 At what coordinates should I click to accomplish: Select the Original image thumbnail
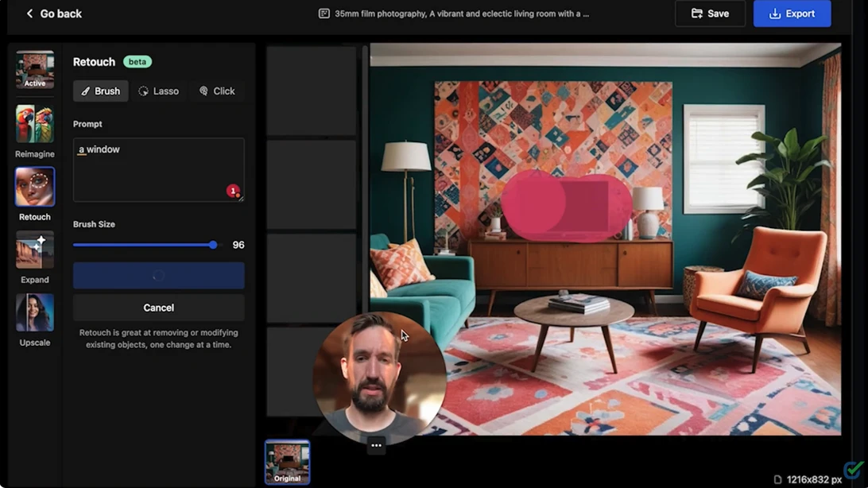(x=287, y=462)
